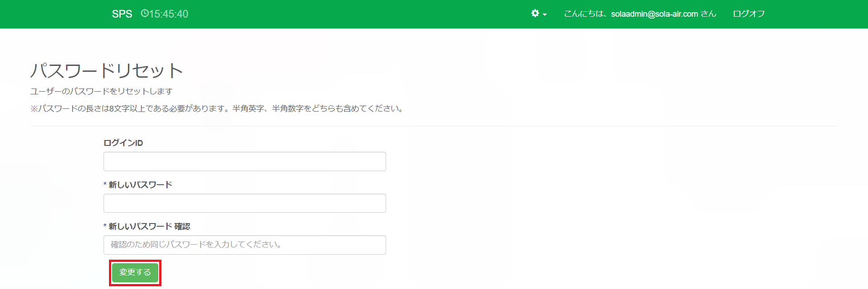Click the 新しいパスワード 確認 field label
This screenshot has height=289, width=868.
(x=149, y=226)
